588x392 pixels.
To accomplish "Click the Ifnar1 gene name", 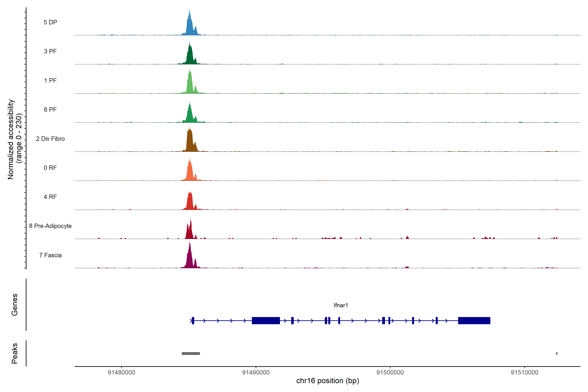I will click(341, 305).
